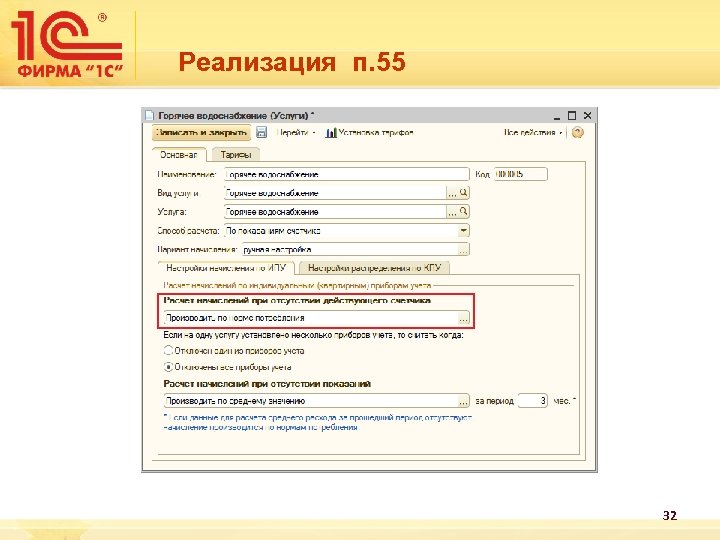Select Отключены все приборы учета option
The width and height of the screenshot is (720, 540).
point(228,367)
